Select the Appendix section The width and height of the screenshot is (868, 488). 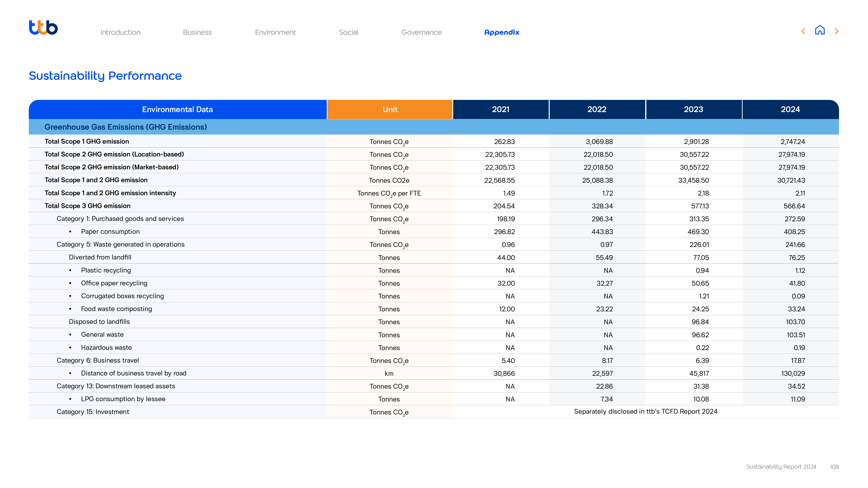[x=502, y=32]
